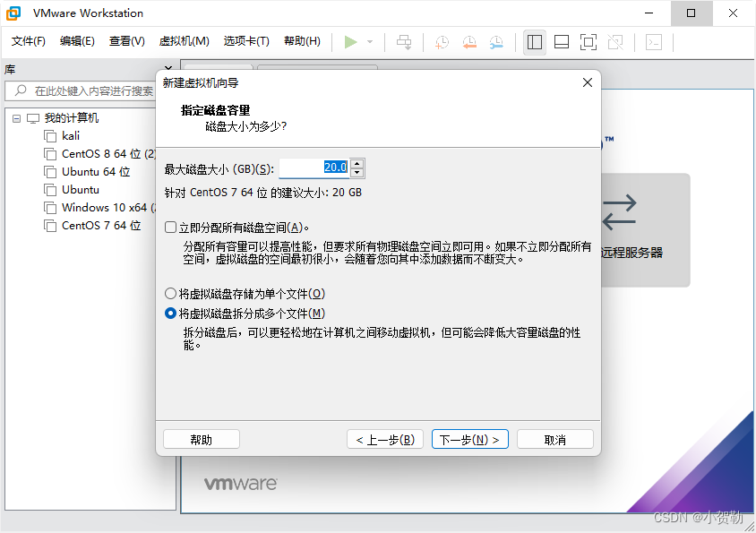
Task: Select 将虚拟磁盘拆分成多个文件 radio option
Action: [x=170, y=314]
